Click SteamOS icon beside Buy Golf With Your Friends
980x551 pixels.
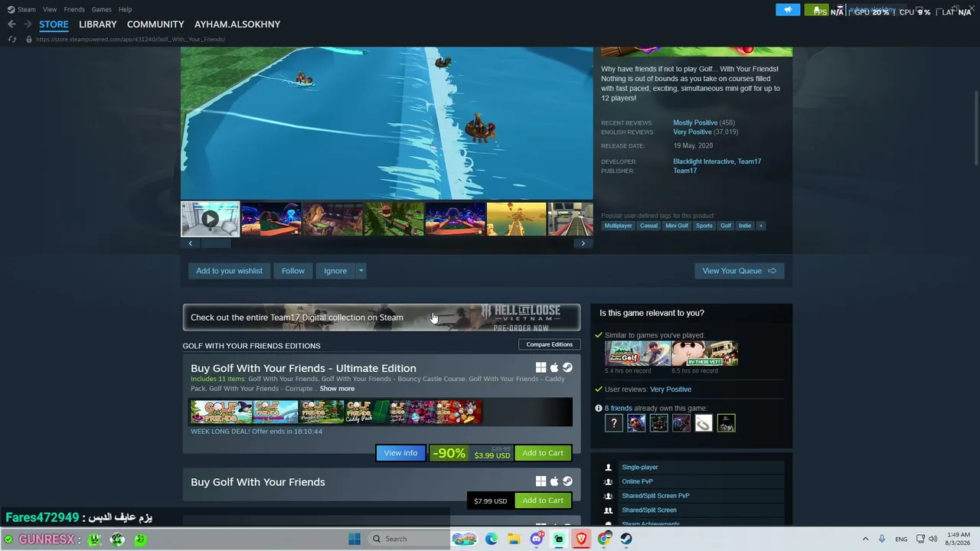pyautogui.click(x=567, y=481)
